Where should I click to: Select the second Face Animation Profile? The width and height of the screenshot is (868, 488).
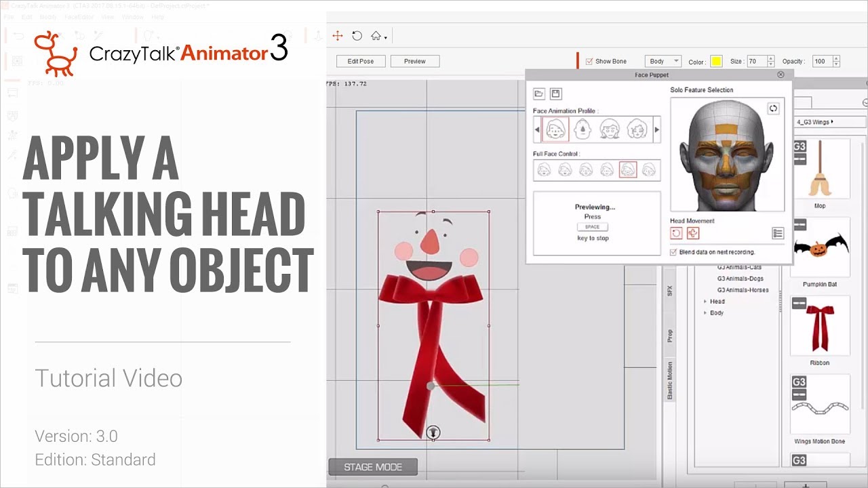pyautogui.click(x=582, y=129)
